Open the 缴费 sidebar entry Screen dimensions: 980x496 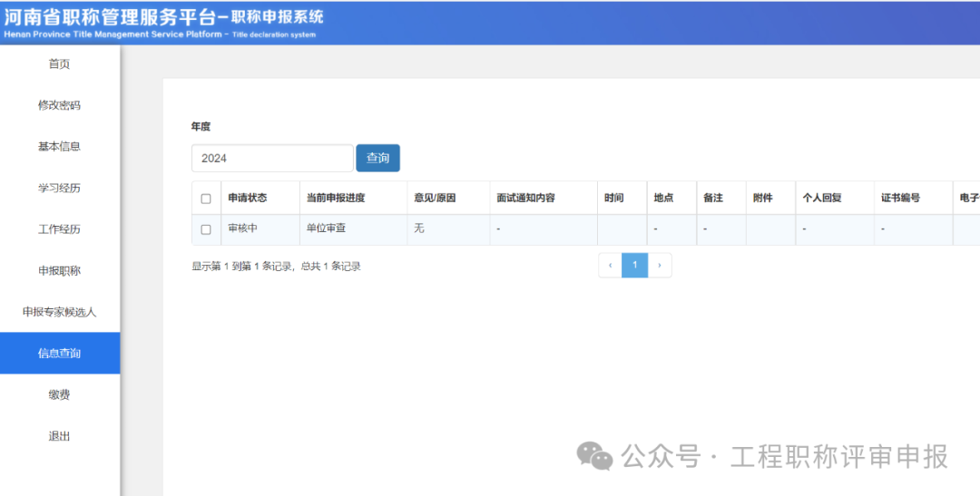pyautogui.click(x=59, y=394)
